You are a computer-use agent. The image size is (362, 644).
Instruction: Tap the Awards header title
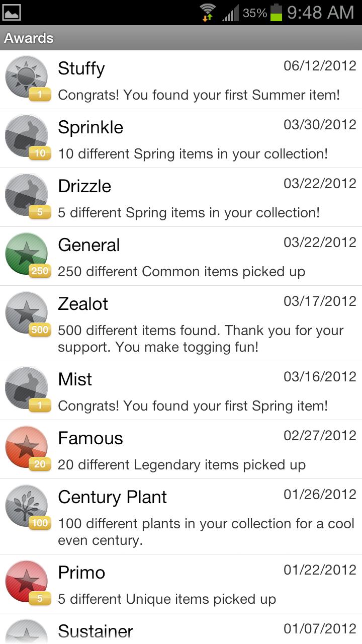(x=29, y=38)
